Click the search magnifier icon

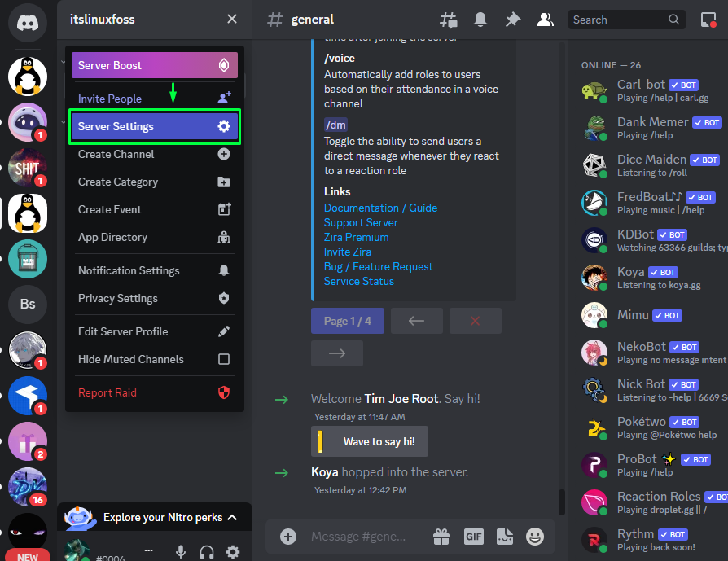click(x=673, y=20)
